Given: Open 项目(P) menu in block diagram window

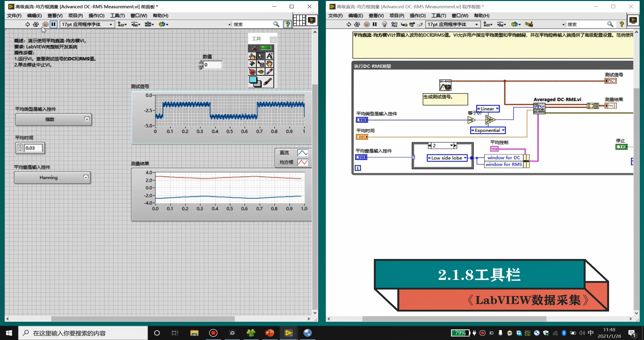Looking at the screenshot, I should pos(397,15).
